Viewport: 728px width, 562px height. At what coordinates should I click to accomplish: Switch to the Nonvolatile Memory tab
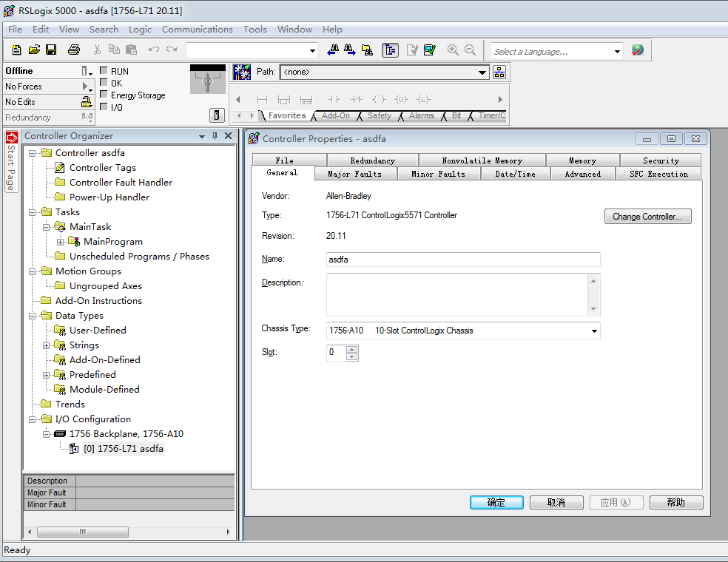482,160
